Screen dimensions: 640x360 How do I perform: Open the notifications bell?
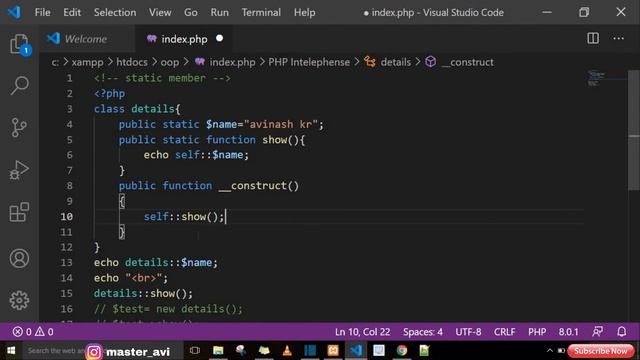click(622, 331)
